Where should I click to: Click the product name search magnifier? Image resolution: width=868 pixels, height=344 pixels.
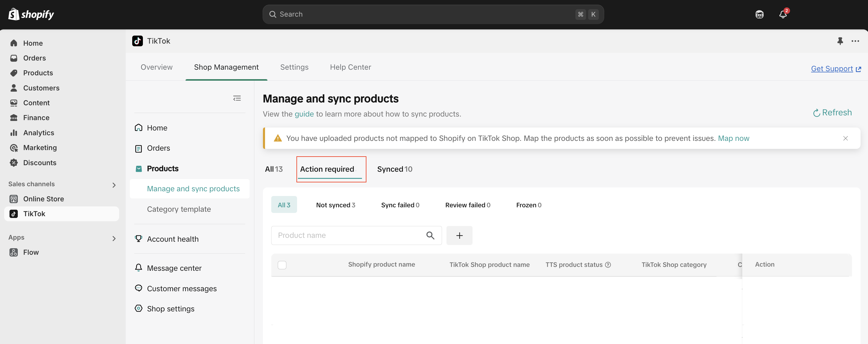point(430,235)
